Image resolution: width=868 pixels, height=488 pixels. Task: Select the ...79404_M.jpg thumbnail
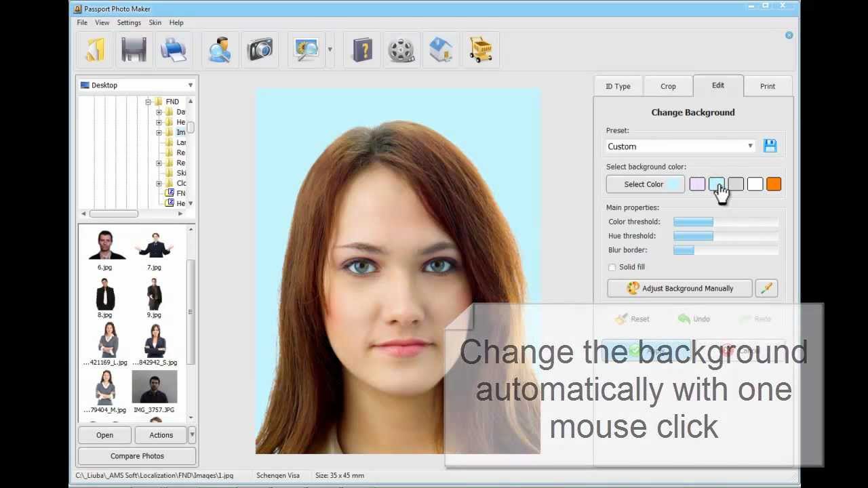pyautogui.click(x=105, y=392)
